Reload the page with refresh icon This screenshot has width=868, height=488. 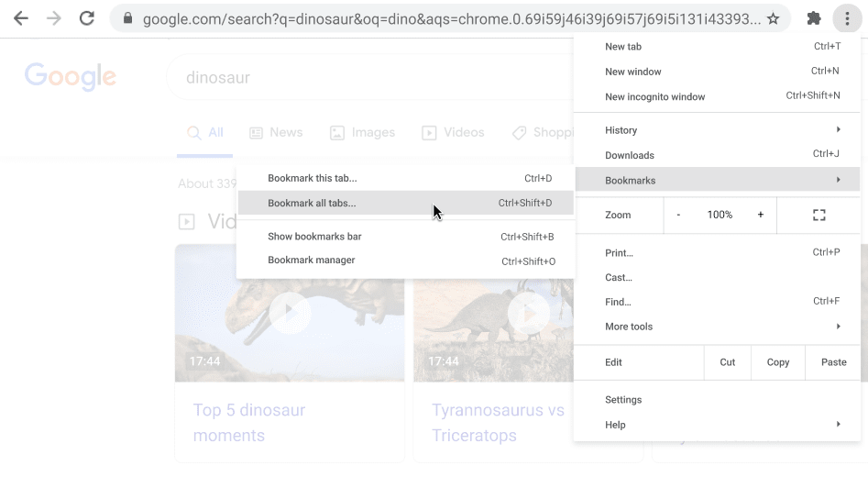[87, 19]
